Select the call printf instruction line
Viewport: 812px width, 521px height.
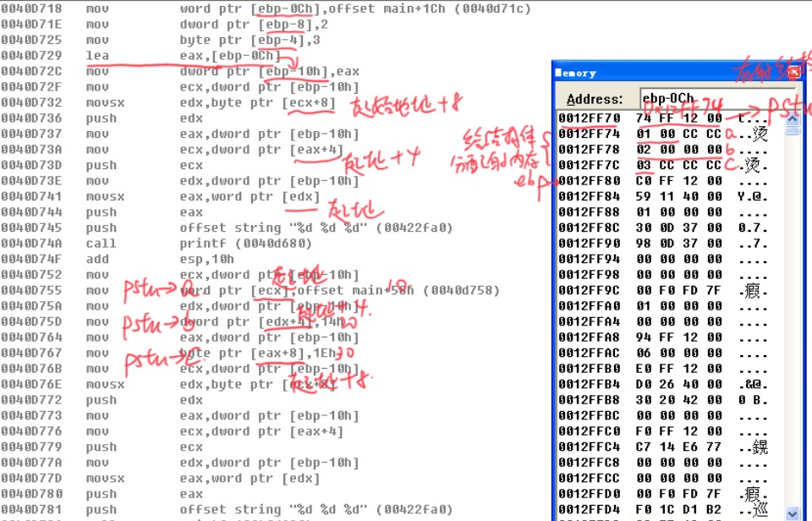tap(211, 244)
